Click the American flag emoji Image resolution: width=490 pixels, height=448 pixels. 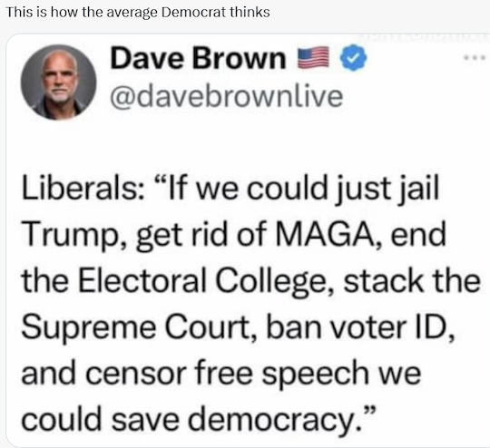313,57
